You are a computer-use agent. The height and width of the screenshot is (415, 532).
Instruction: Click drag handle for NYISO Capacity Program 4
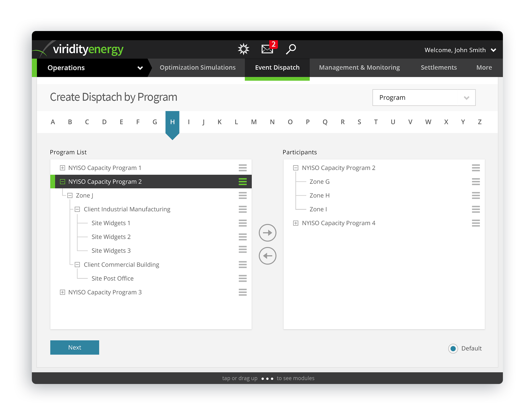(x=476, y=223)
